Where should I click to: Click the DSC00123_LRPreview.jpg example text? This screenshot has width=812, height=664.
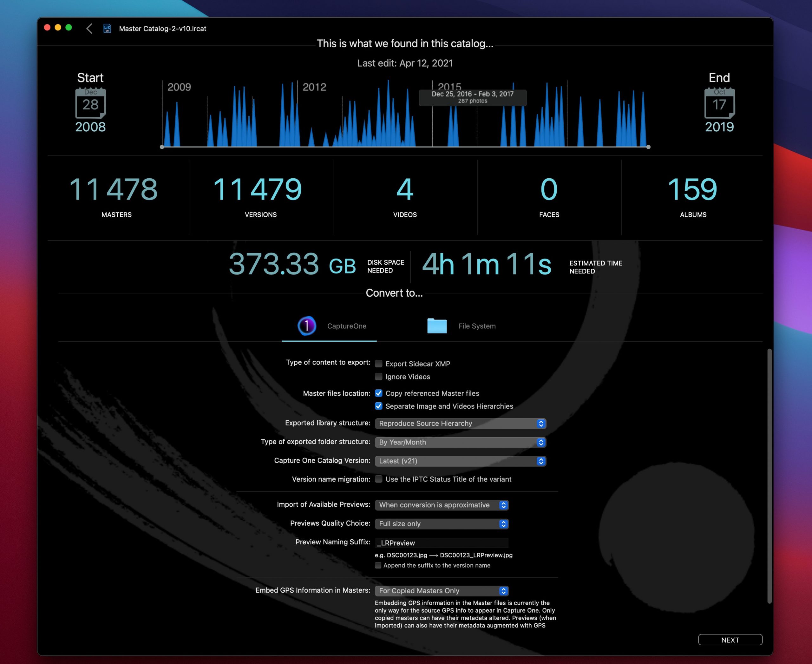click(x=476, y=555)
